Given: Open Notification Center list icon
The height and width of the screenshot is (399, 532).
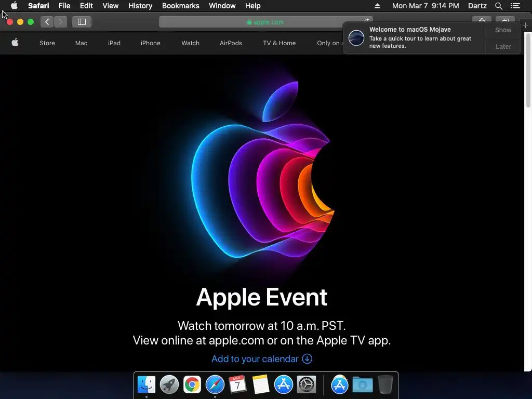Looking at the screenshot, I should [x=515, y=6].
